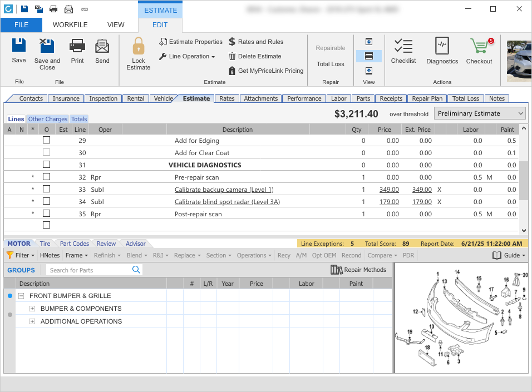Click the 179.00 price link on line 34
The width and height of the screenshot is (532, 392).
click(x=389, y=202)
